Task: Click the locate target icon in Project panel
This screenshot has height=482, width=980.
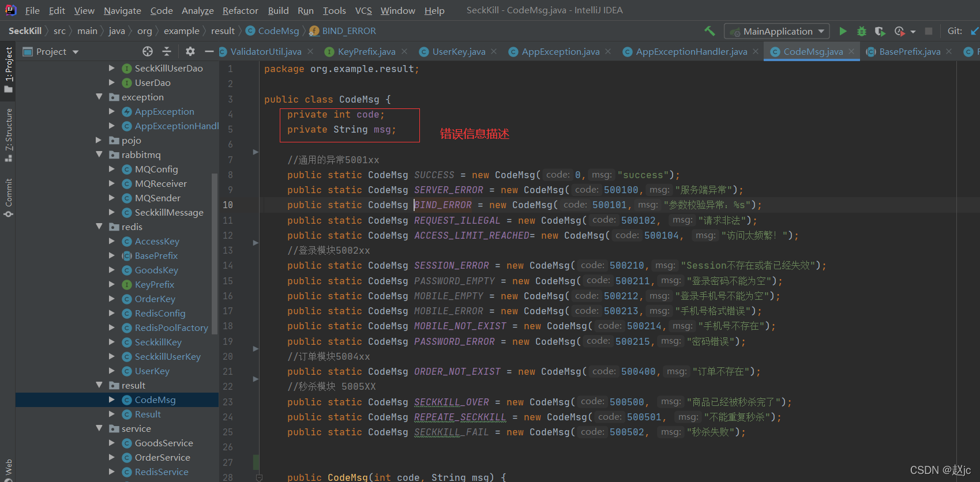Action: (148, 51)
